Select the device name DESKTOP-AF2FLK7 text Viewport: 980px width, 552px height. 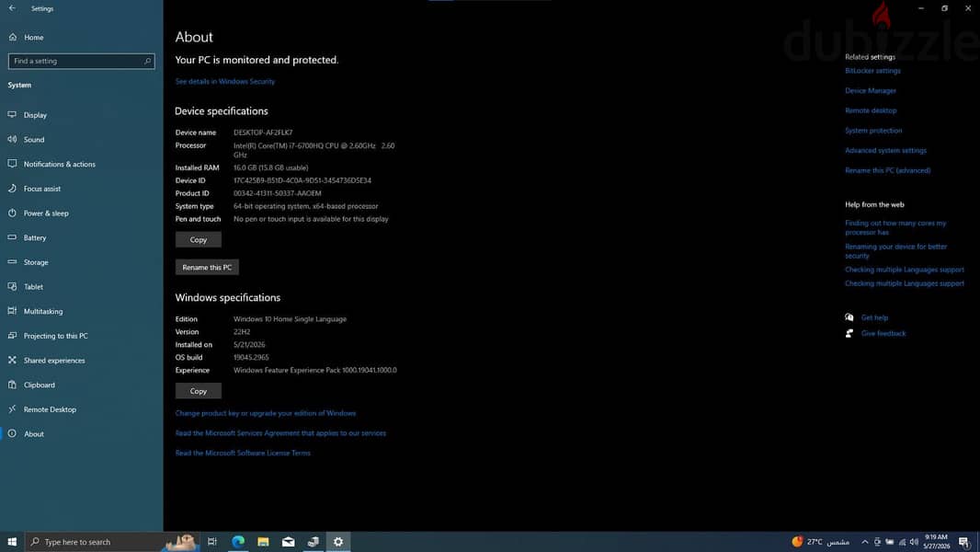(x=263, y=132)
